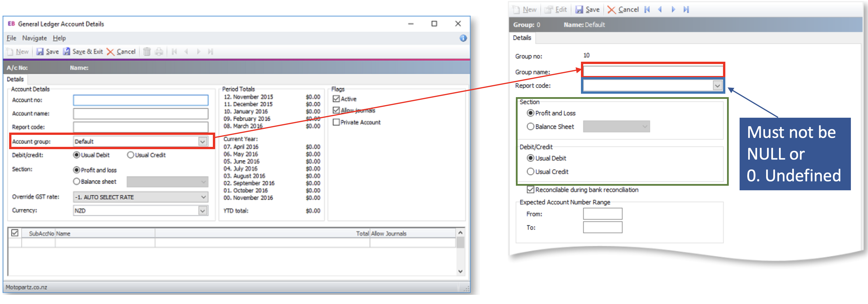Select Balance Sheet in account group panel
The height and width of the screenshot is (304, 868).
530,127
